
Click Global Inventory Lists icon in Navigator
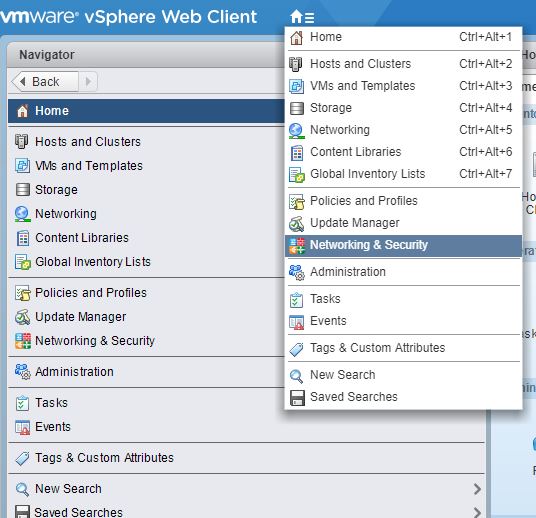[x=23, y=262]
